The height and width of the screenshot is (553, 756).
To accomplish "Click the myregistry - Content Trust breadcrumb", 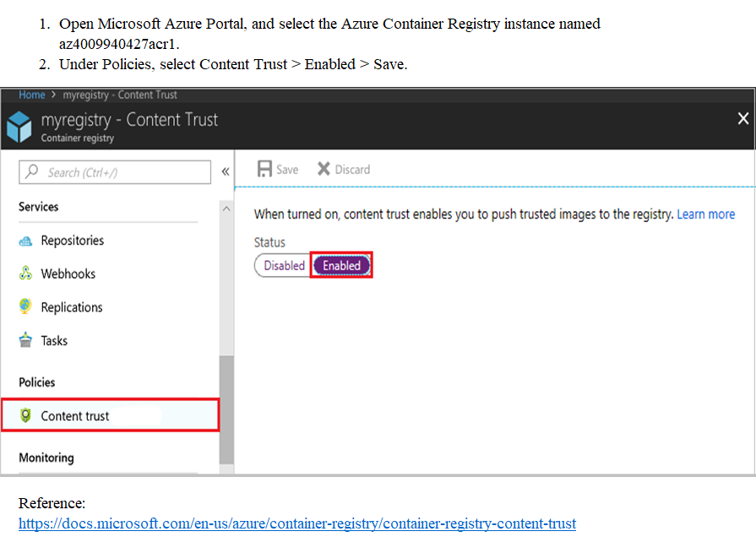I will (120, 95).
